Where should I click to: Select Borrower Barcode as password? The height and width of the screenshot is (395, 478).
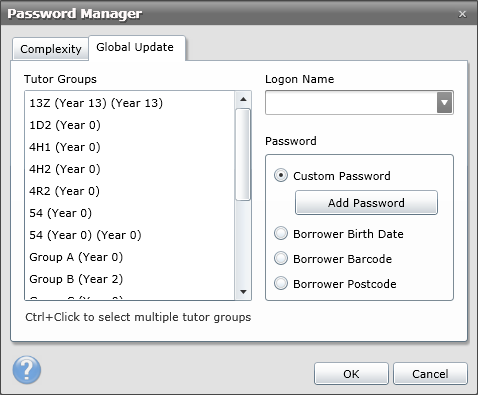[x=281, y=259]
